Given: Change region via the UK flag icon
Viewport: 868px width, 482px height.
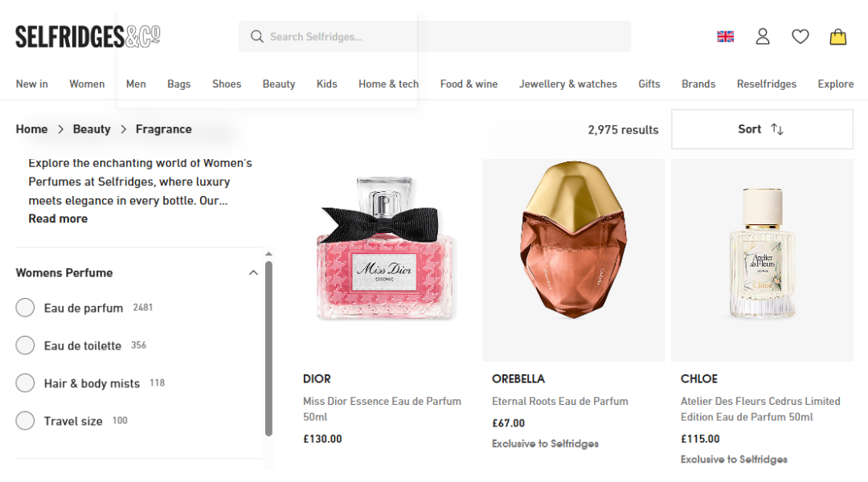Looking at the screenshot, I should (x=725, y=36).
